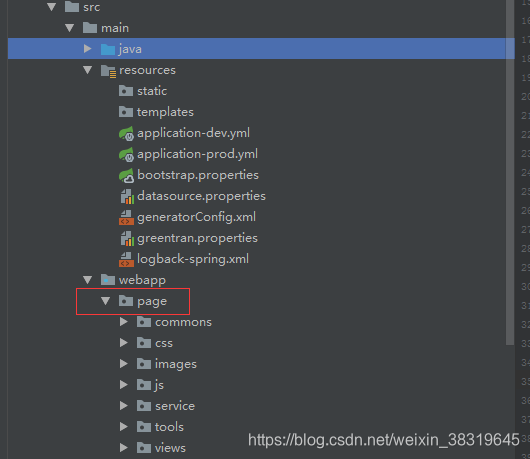Select the css folder name
The image size is (530, 459).
point(164,343)
